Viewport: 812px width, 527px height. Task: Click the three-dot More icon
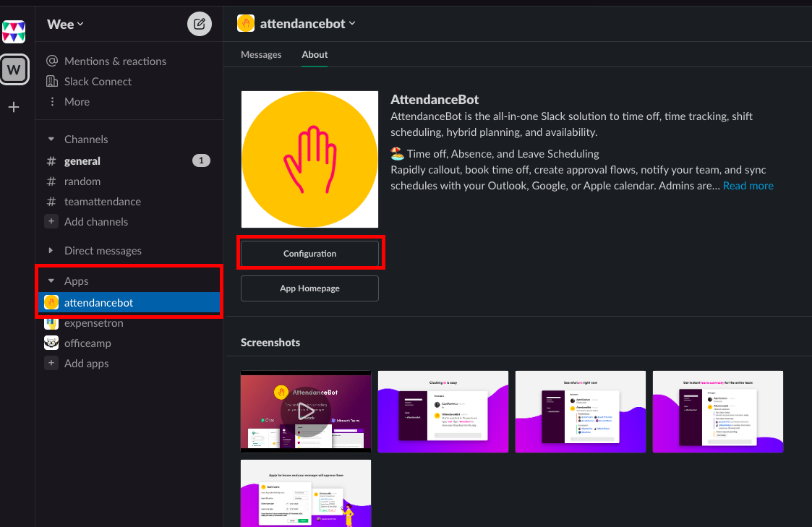click(x=52, y=101)
